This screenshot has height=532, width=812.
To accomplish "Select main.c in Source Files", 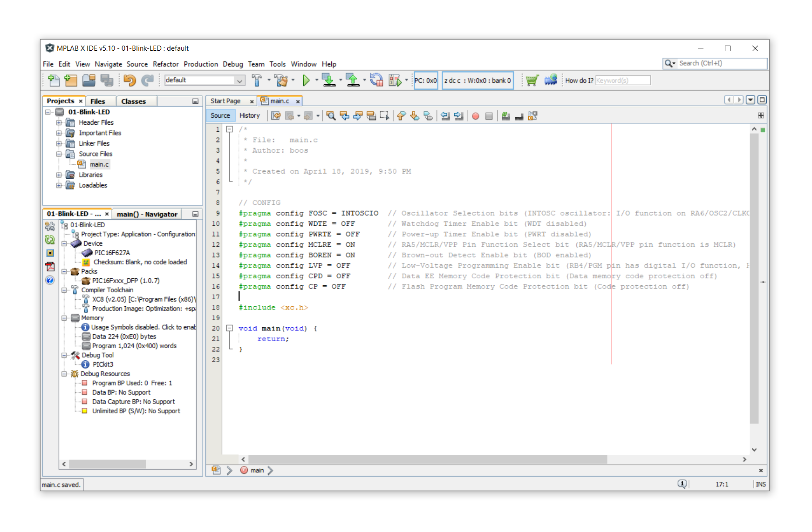I will click(99, 164).
